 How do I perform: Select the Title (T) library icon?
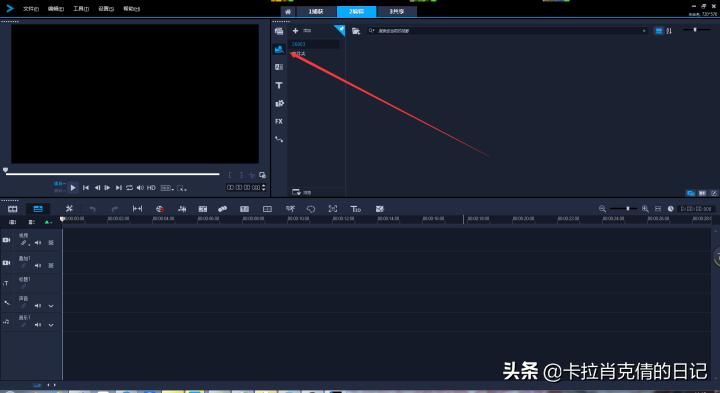tap(279, 85)
